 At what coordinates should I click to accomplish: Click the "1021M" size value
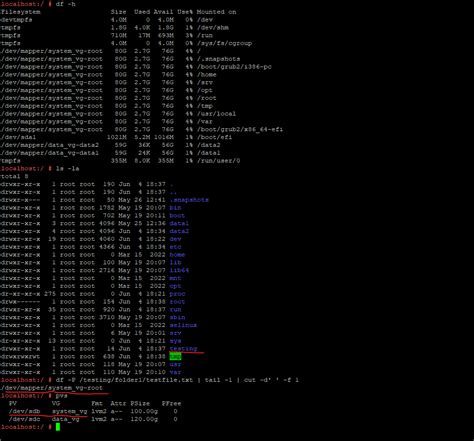pyautogui.click(x=117, y=137)
